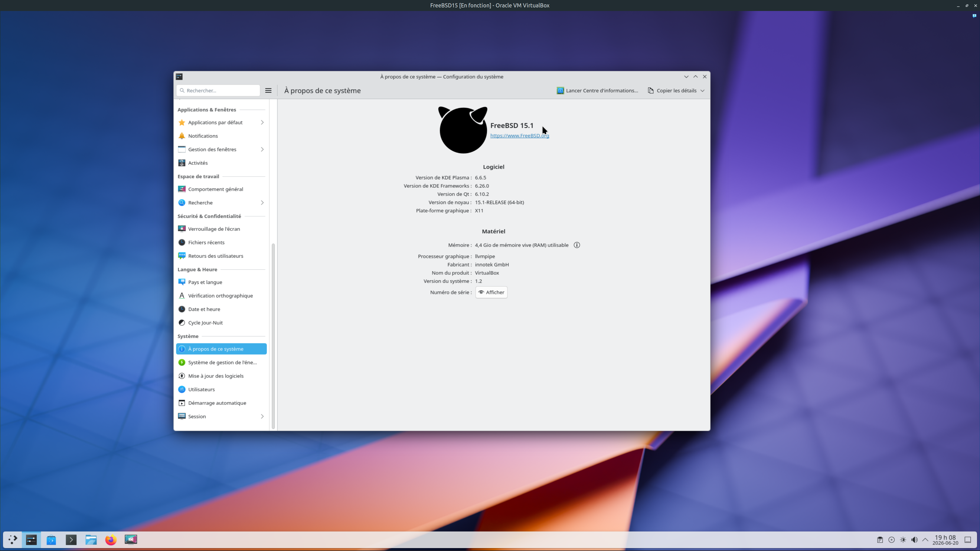Click the memory information icon
Image resolution: width=980 pixels, height=551 pixels.
pos(577,245)
